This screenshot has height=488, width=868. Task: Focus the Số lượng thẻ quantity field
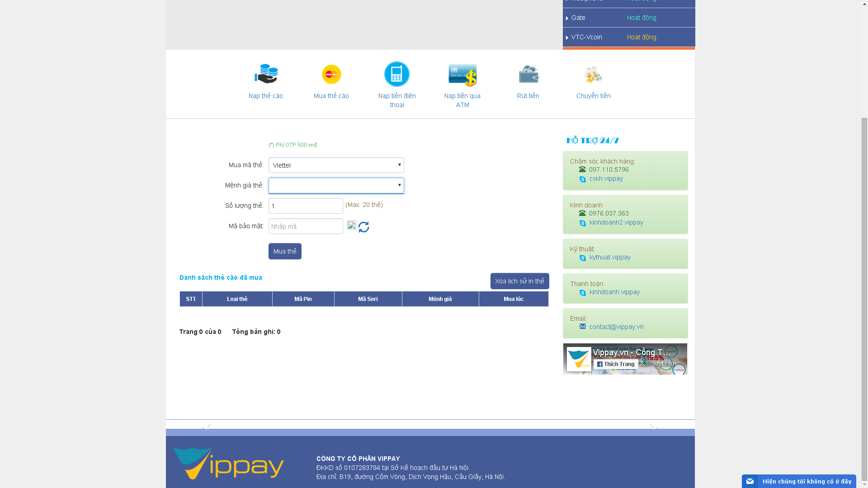[306, 206]
